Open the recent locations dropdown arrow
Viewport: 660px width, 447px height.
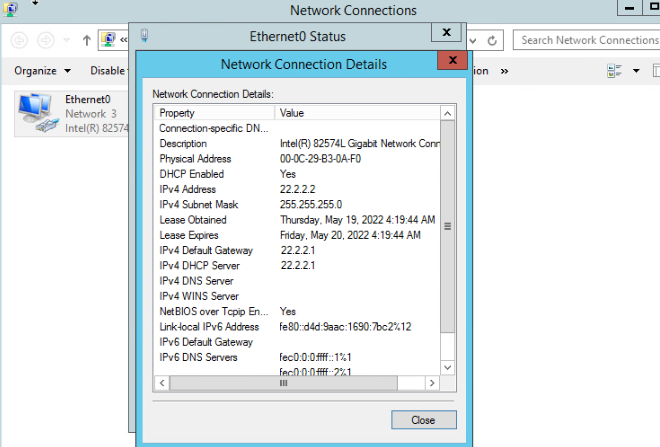pos(67,40)
